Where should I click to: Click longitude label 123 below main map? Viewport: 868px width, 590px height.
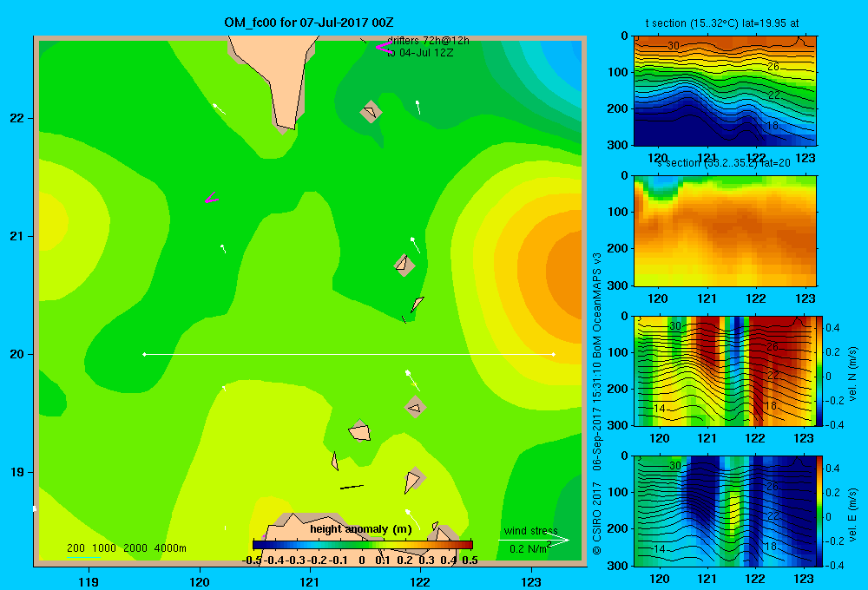pyautogui.click(x=531, y=581)
